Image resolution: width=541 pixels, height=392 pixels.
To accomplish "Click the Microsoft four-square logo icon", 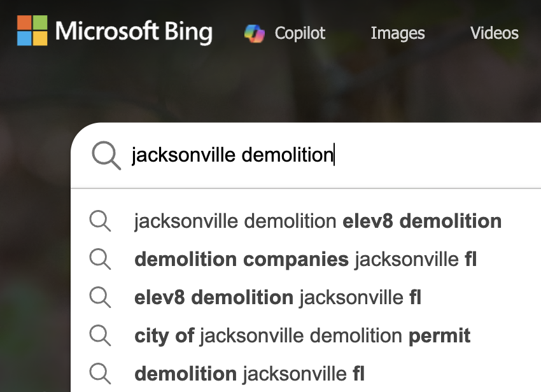I will pos(32,31).
